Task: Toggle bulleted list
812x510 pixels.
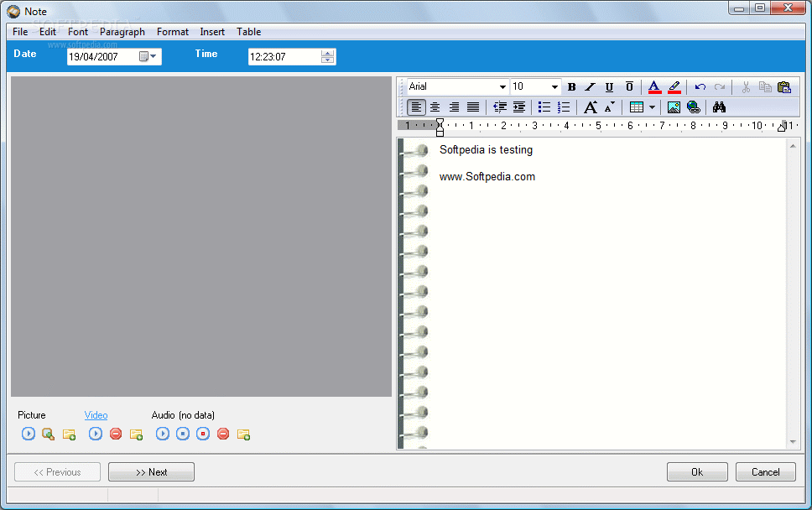Action: 544,107
